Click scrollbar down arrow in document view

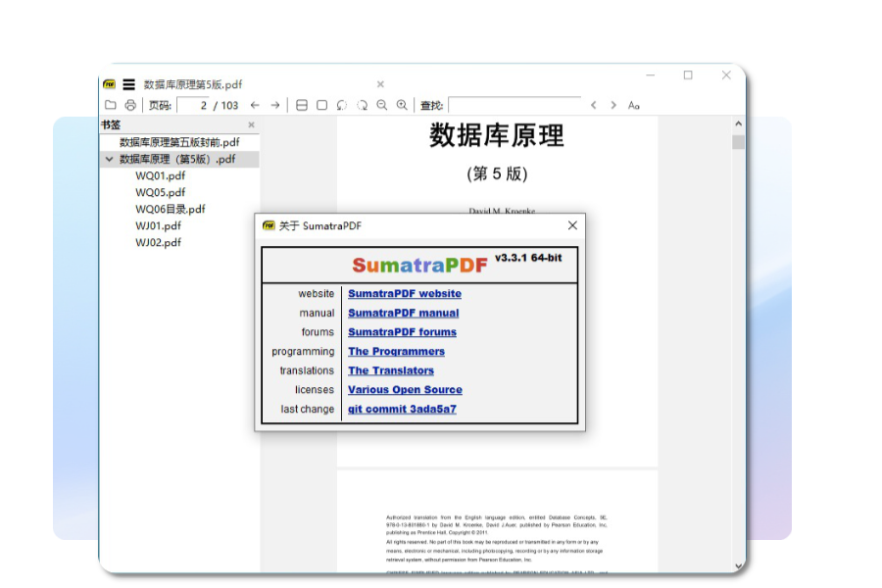tap(739, 566)
